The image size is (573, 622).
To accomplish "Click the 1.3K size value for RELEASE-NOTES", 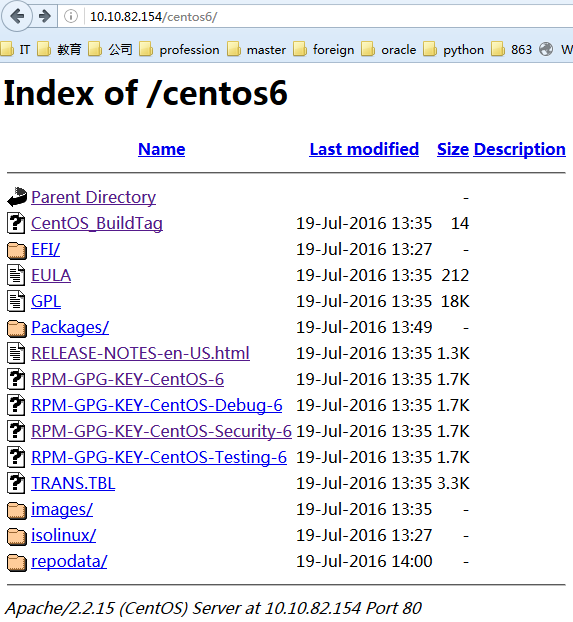I will [x=453, y=353].
